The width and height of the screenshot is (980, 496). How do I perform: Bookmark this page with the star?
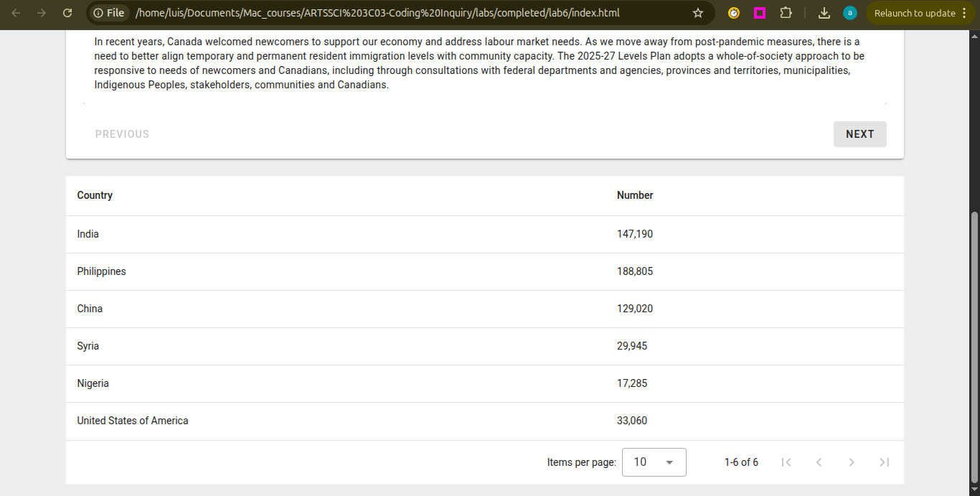tap(697, 13)
